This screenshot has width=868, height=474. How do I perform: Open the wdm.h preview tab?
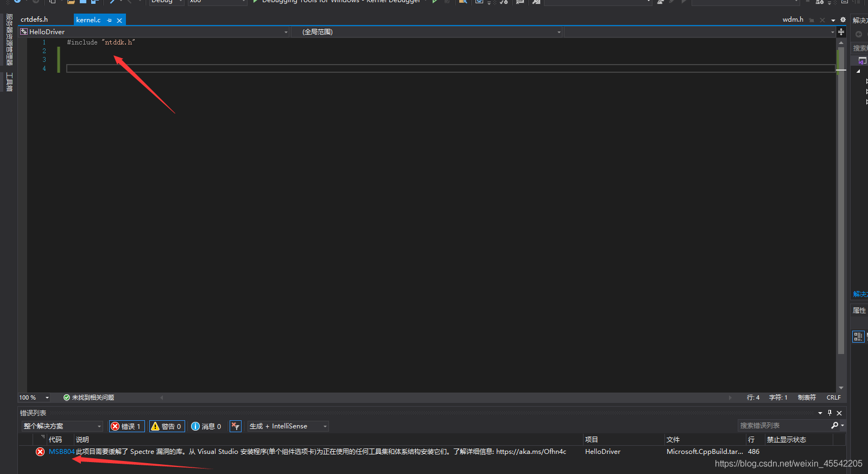[x=793, y=20]
